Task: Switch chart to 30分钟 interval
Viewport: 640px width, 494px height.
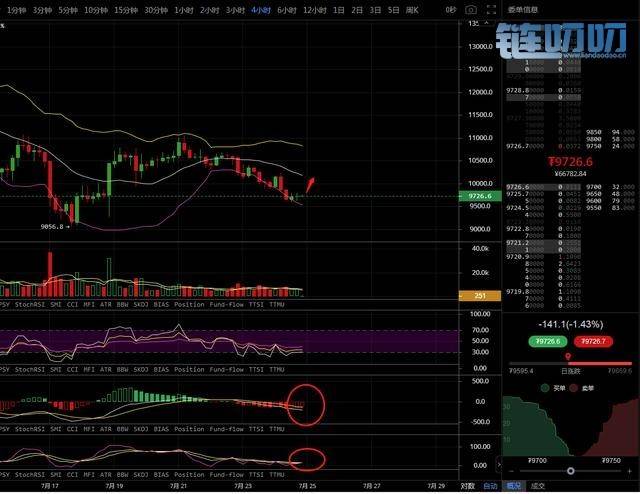Action: click(156, 10)
